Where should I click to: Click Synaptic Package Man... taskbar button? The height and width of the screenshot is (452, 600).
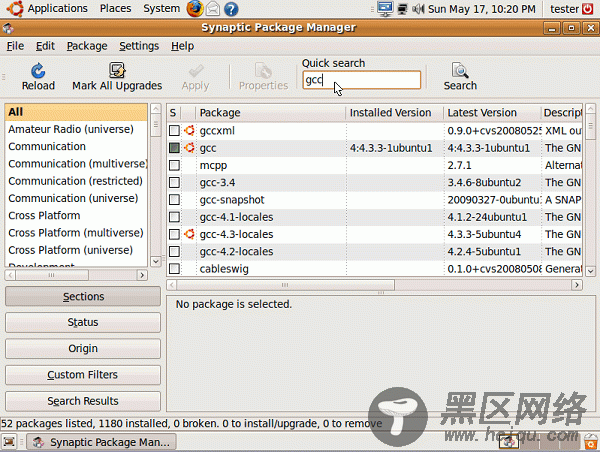pyautogui.click(x=101, y=442)
